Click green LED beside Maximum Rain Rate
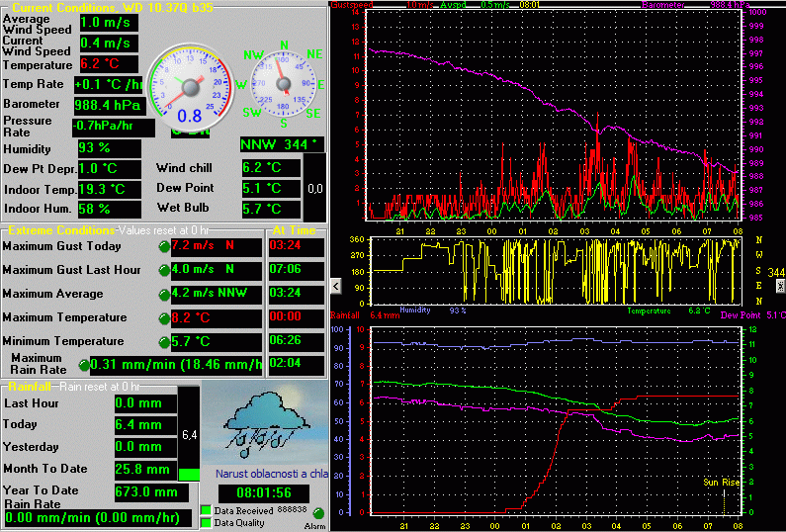 click(x=84, y=365)
